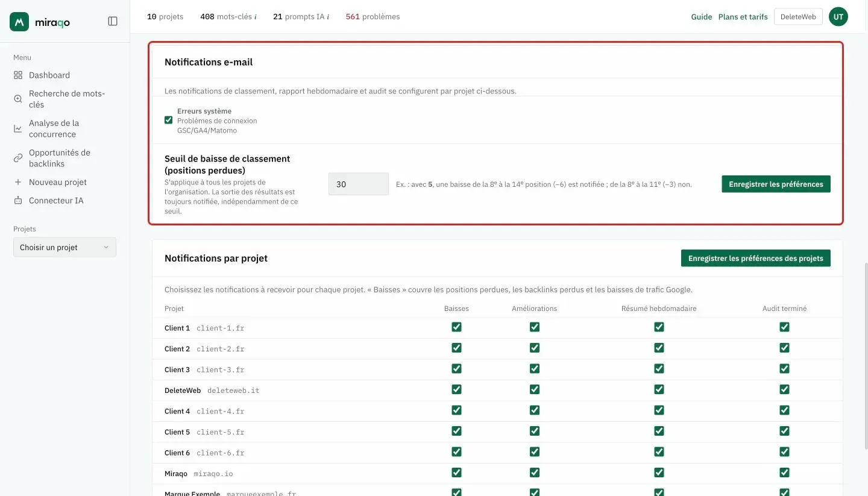
Task: Toggle the Erreurs système checkbox
Action: (x=169, y=120)
